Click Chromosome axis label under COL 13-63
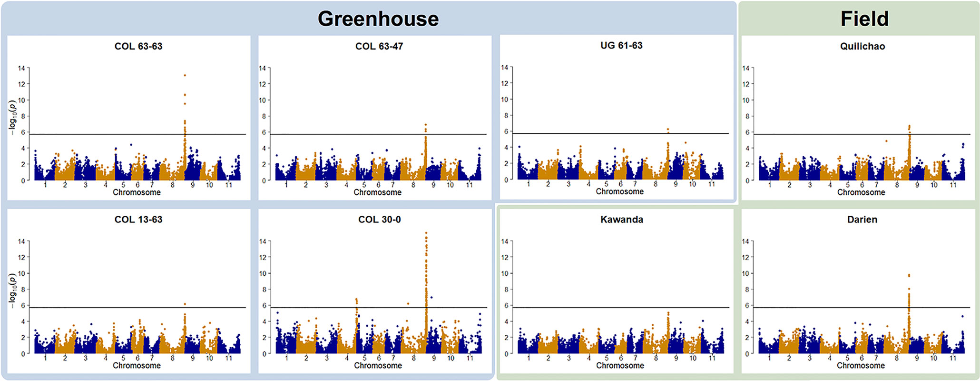This screenshot has width=980, height=381. [137, 366]
